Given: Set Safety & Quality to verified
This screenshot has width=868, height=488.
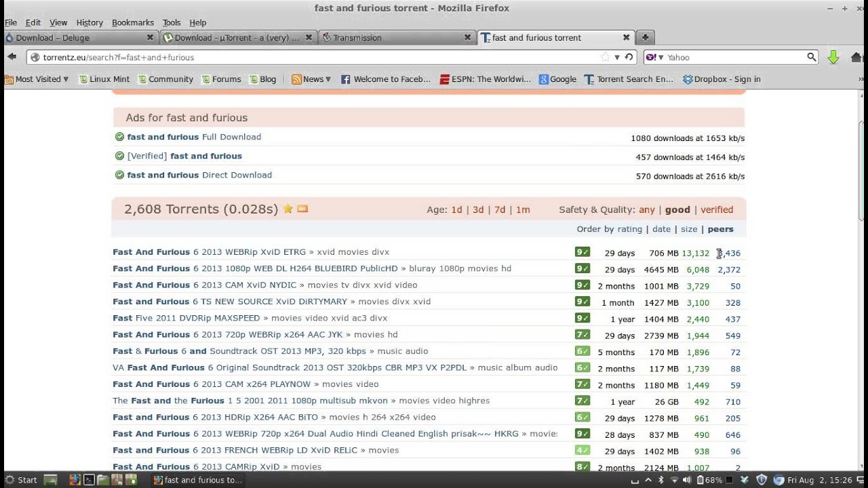Looking at the screenshot, I should coord(717,210).
